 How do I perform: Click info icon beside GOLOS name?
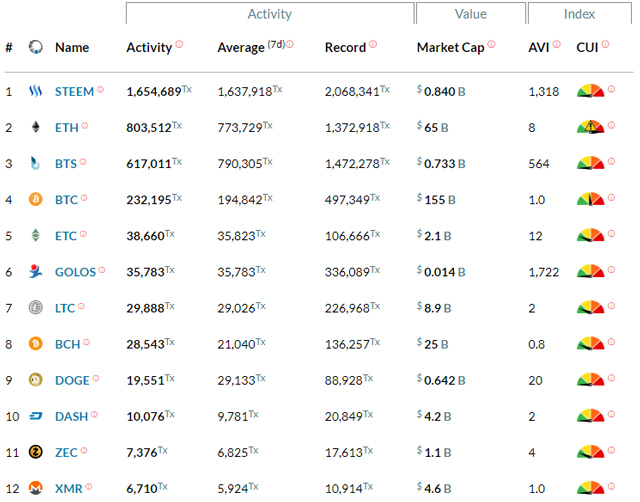click(x=102, y=269)
